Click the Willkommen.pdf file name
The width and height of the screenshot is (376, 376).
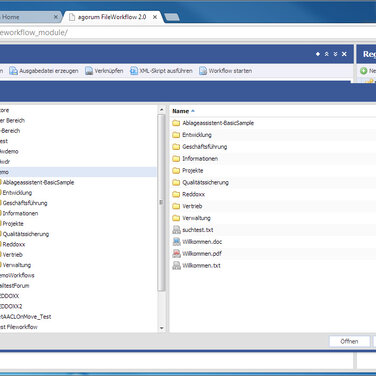202,254
